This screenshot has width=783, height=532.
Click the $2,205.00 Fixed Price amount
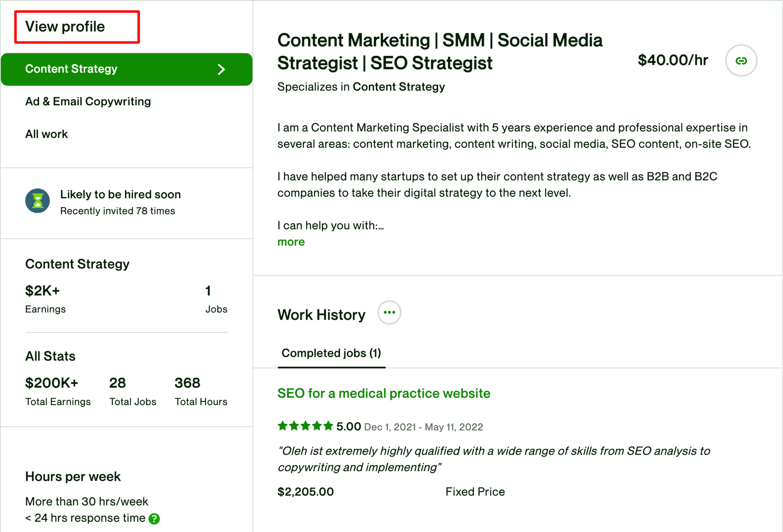[305, 492]
